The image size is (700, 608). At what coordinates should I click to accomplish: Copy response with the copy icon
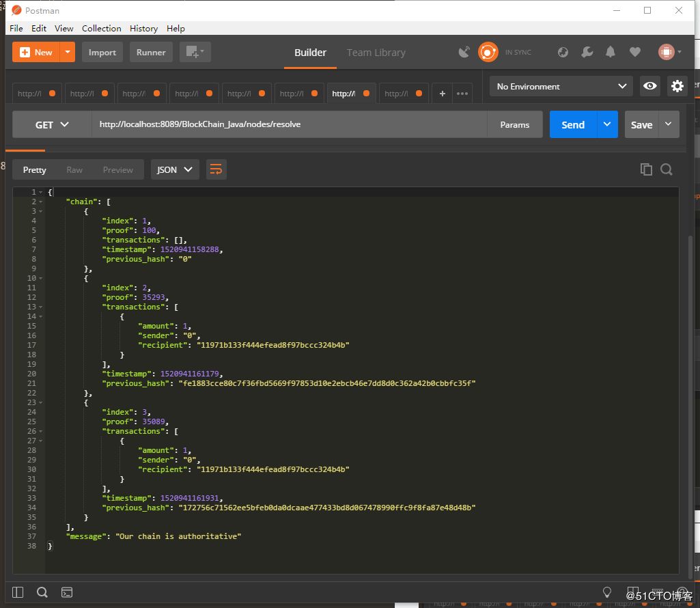click(646, 169)
